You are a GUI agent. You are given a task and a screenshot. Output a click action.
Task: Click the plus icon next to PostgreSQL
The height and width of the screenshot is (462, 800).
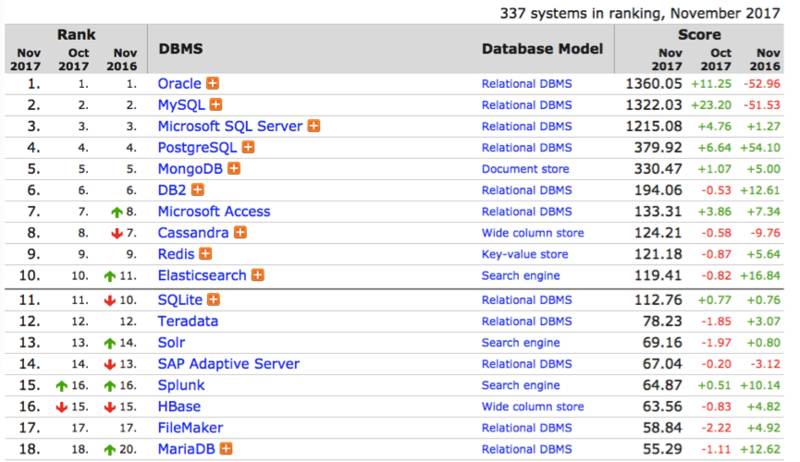coord(249,148)
